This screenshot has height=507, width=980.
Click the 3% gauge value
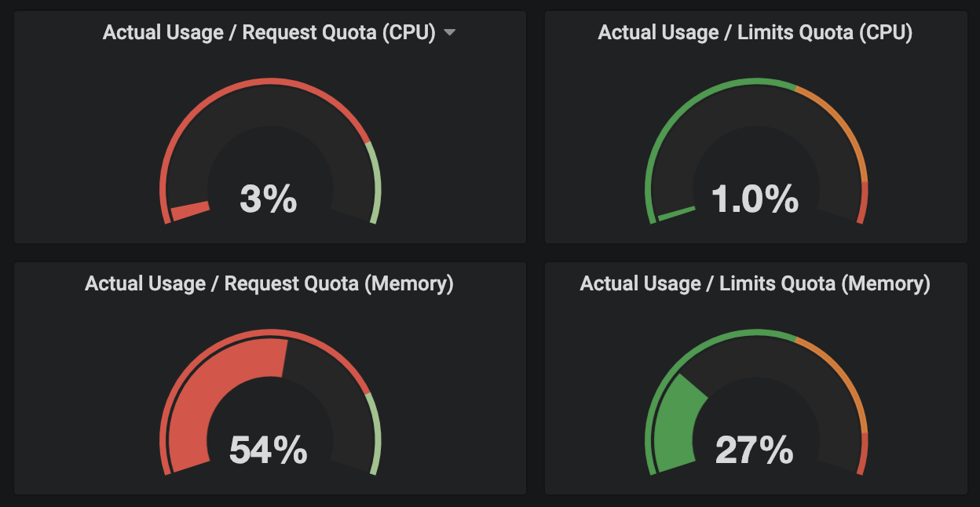coord(269,199)
